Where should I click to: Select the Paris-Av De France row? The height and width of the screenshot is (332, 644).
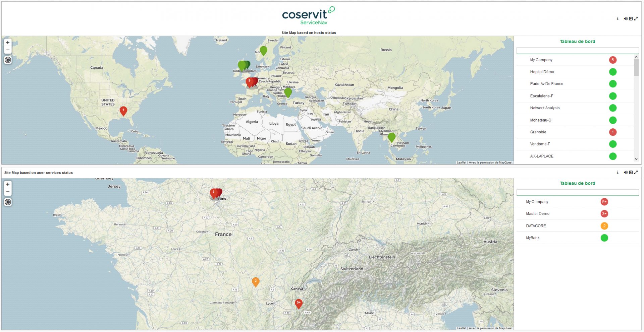pos(575,84)
